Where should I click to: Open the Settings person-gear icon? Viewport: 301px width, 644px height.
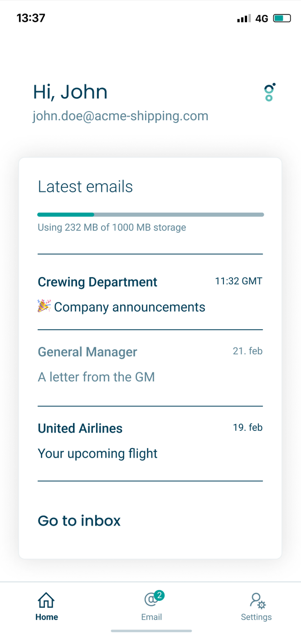[257, 600]
